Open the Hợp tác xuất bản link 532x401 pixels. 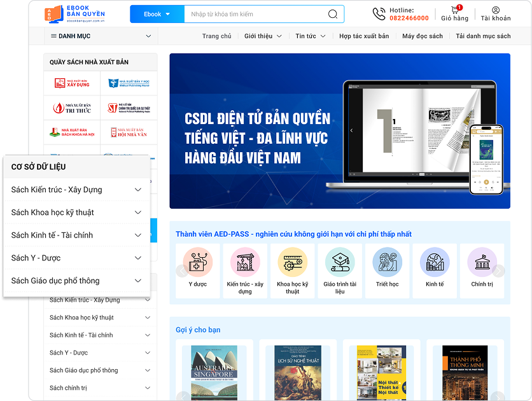pos(363,36)
